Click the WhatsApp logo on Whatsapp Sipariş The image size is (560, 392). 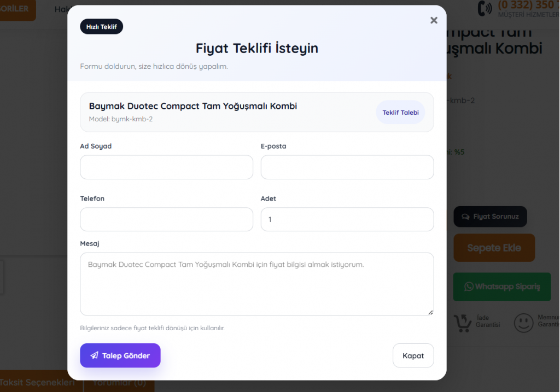(x=469, y=286)
